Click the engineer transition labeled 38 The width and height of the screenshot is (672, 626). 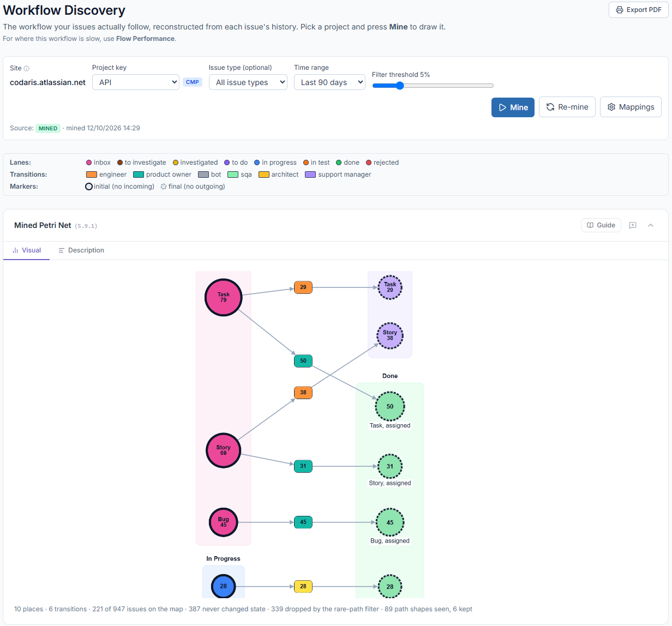303,393
